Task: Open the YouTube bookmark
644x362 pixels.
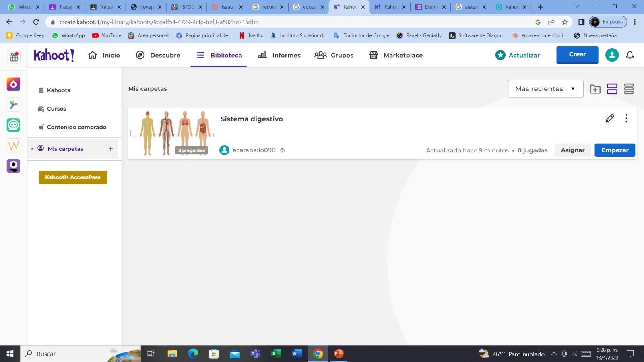Action: point(107,35)
